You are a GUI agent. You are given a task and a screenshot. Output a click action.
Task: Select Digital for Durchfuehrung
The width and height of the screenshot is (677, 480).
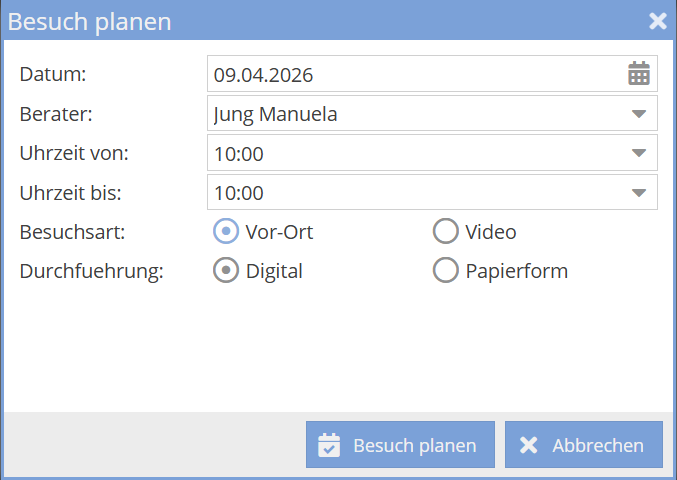[x=226, y=270]
